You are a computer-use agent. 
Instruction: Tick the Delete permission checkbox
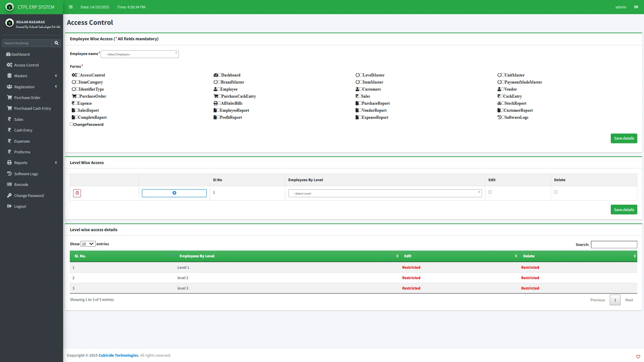(x=555, y=192)
